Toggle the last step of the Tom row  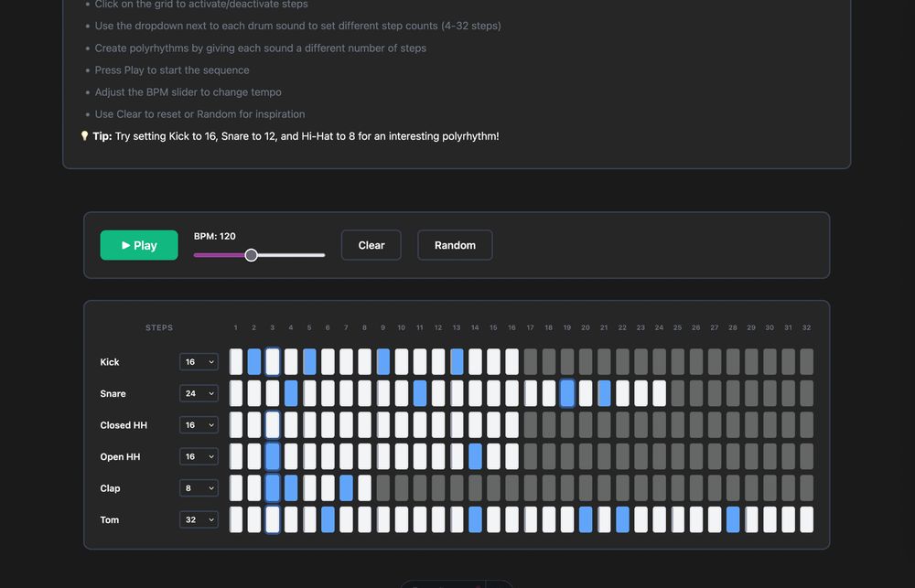[806, 519]
